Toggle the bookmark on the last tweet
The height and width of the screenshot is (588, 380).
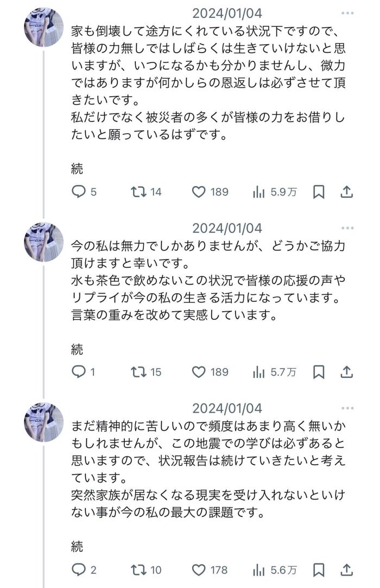pyautogui.click(x=319, y=571)
